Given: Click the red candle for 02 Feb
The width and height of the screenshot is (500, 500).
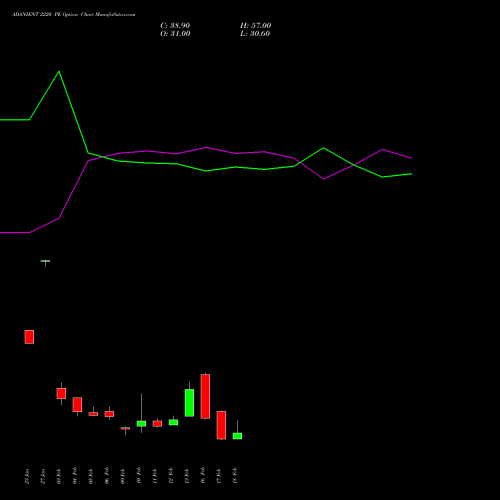Looking at the screenshot, I should 61,393.
